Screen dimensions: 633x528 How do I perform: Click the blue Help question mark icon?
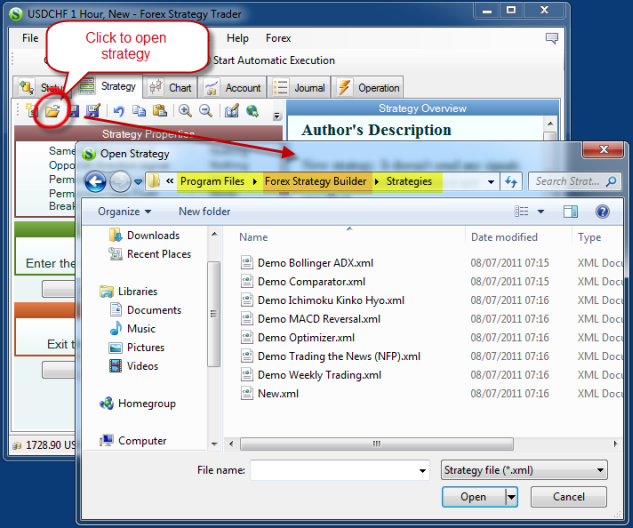pyautogui.click(x=602, y=212)
